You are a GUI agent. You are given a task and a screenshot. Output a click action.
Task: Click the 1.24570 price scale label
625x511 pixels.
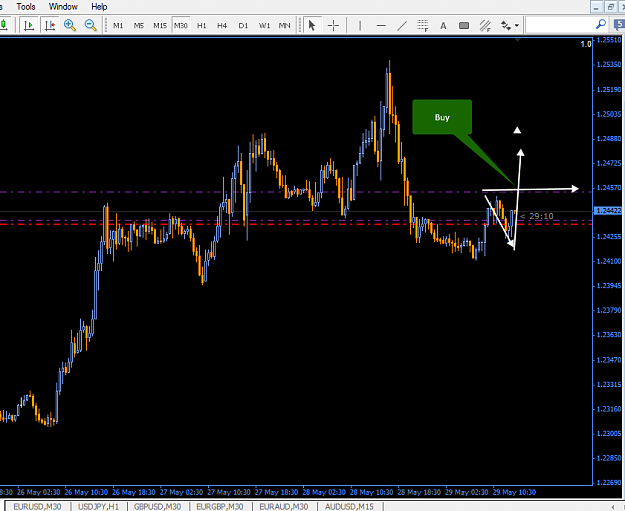point(609,188)
